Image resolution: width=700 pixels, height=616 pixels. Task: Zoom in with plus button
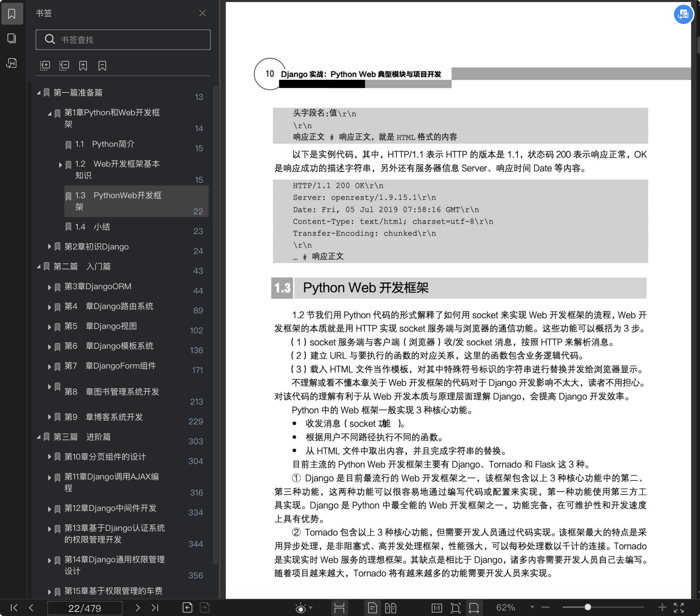click(662, 607)
